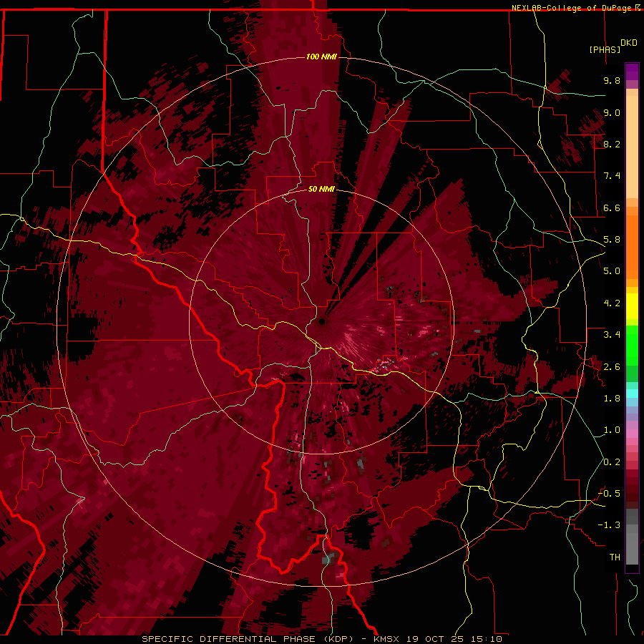Click the 100 NMI range ring label

click(x=321, y=57)
